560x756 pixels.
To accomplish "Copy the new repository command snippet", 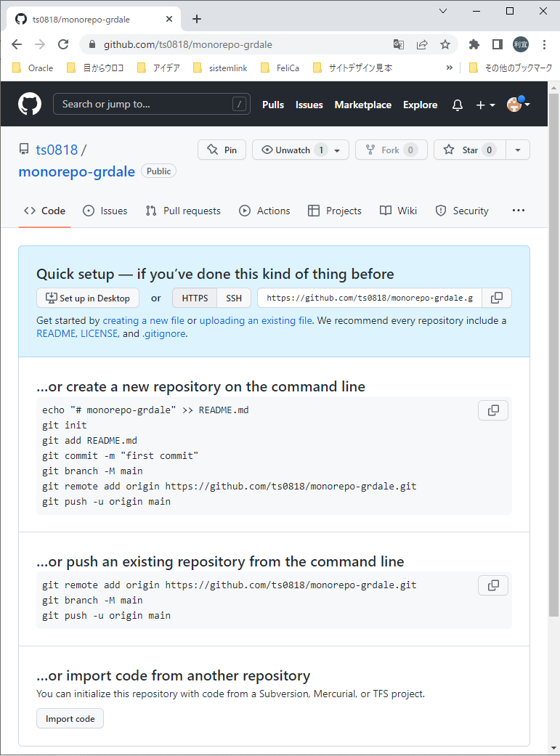I will click(x=492, y=410).
